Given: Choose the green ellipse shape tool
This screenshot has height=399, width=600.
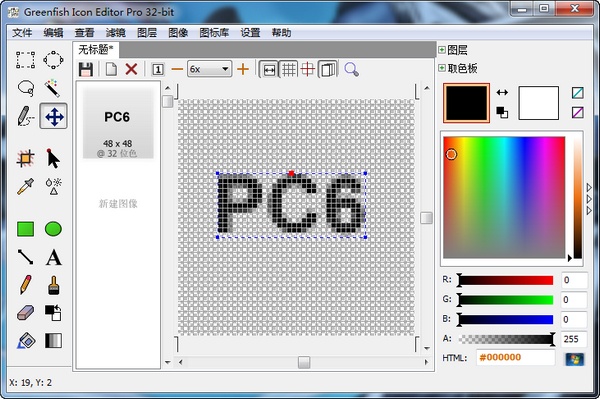Looking at the screenshot, I should (x=53, y=229).
